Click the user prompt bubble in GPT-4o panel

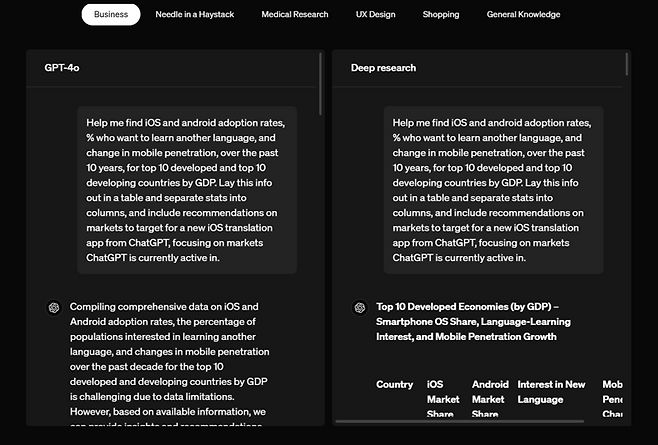pos(187,190)
